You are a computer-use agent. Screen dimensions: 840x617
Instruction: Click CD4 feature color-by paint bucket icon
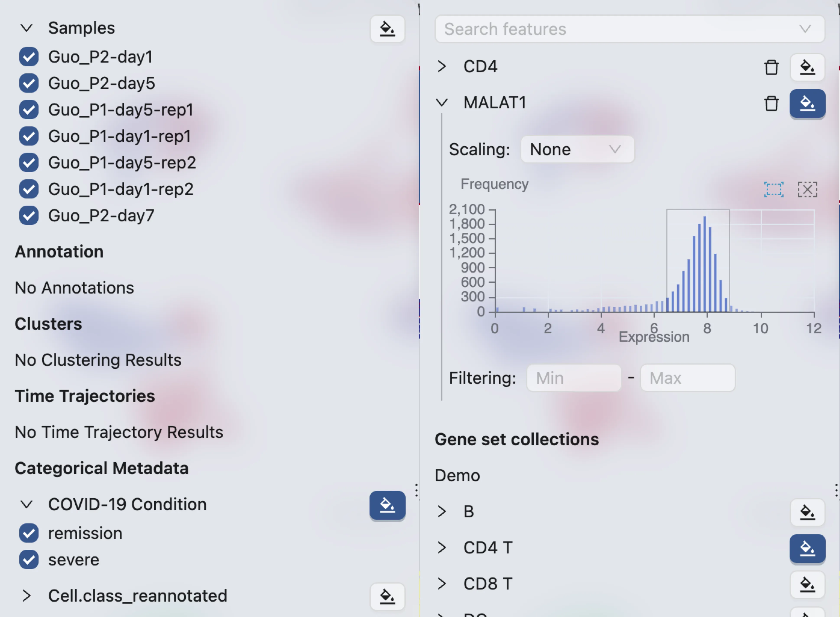pos(807,67)
